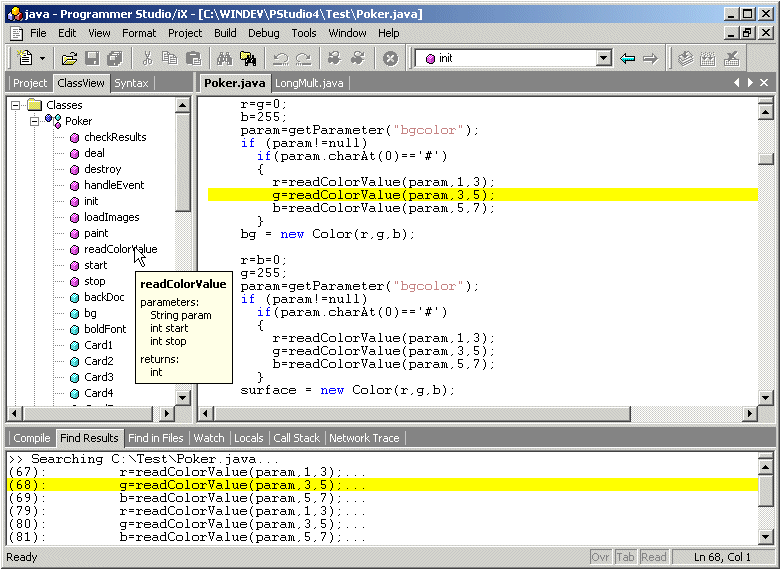Select the boldFont field in tree
This screenshot has width=780, height=569.
(105, 329)
